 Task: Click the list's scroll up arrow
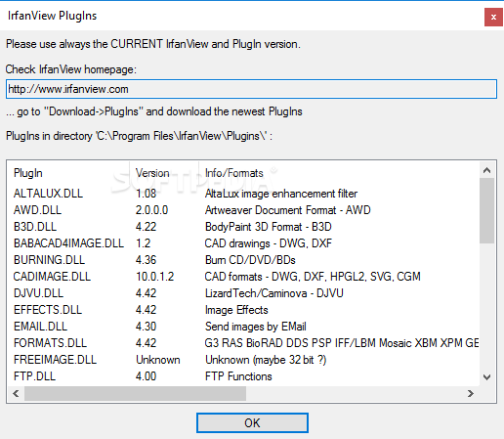point(486,170)
